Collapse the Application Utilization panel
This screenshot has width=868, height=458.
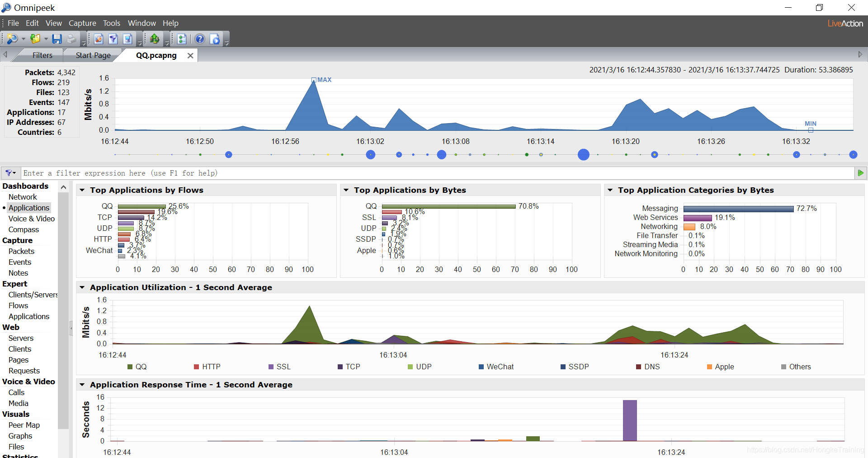click(x=82, y=287)
